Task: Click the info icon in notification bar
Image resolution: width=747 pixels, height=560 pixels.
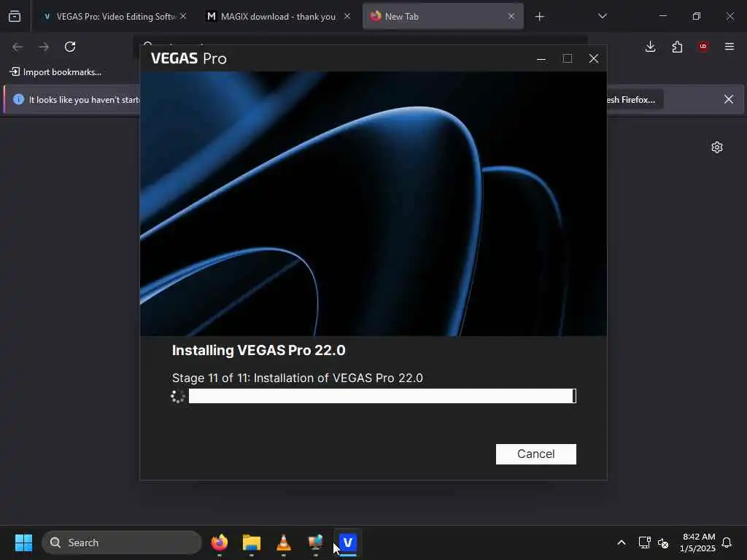Action: (18, 99)
